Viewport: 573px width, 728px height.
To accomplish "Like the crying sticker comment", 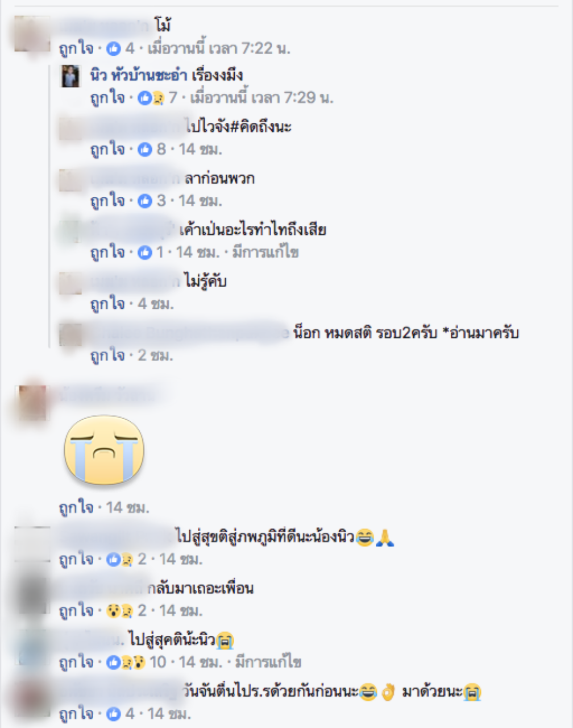I will (x=76, y=507).
